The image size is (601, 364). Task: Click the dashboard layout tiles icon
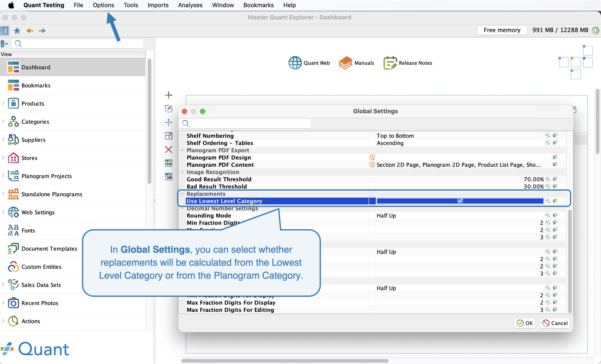pos(576,62)
